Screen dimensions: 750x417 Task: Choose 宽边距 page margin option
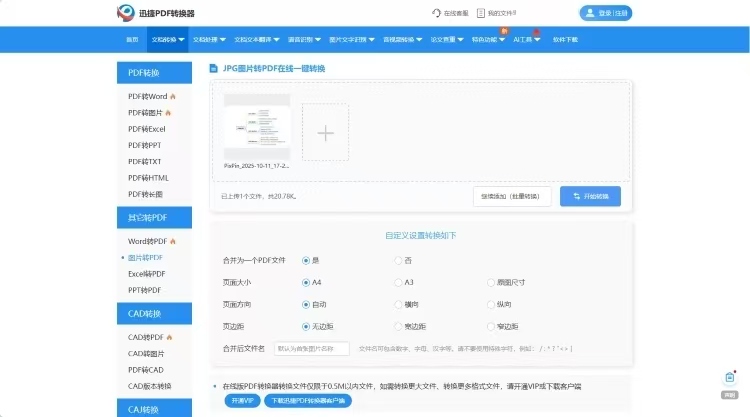tap(398, 326)
